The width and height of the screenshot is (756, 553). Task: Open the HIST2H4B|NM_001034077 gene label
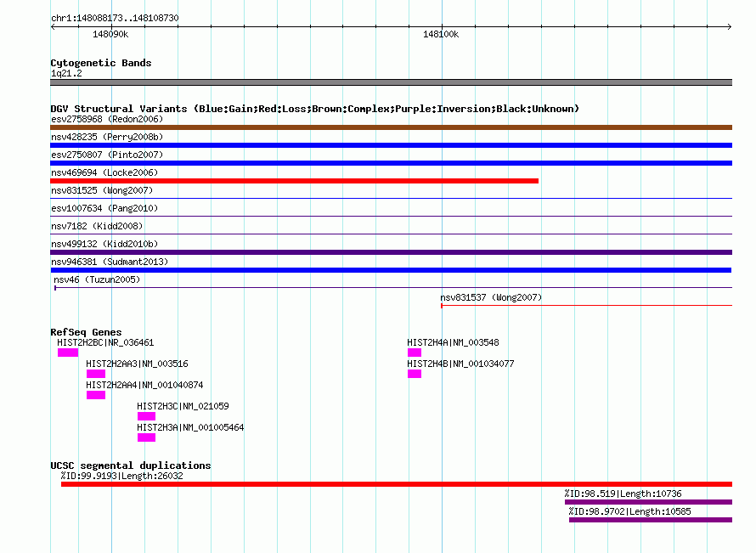(x=460, y=364)
